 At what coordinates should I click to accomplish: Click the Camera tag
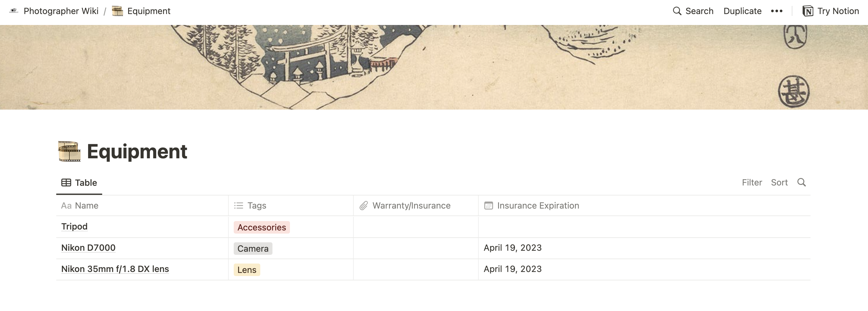click(x=253, y=249)
